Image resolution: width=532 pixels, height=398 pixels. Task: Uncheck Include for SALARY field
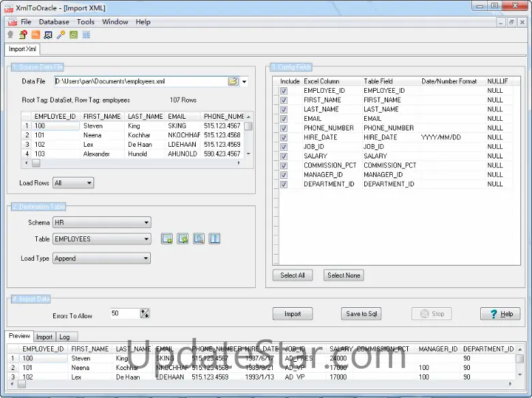coord(284,156)
